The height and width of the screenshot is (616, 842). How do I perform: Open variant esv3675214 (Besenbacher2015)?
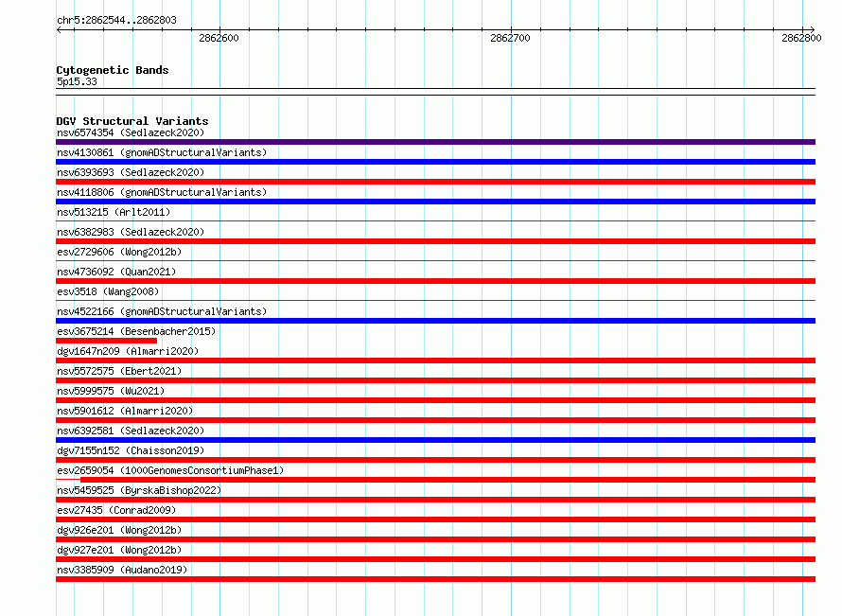(136, 331)
